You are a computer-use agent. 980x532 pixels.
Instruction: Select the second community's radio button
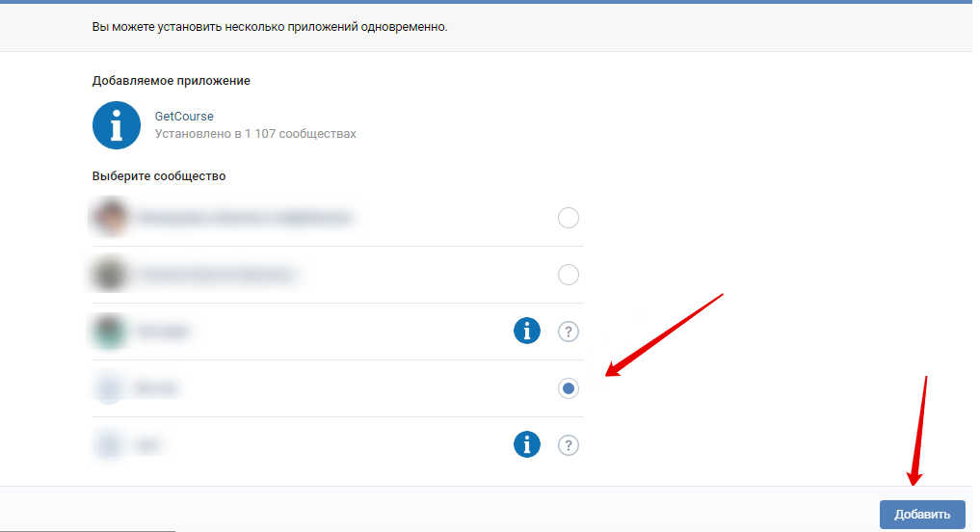click(x=569, y=275)
